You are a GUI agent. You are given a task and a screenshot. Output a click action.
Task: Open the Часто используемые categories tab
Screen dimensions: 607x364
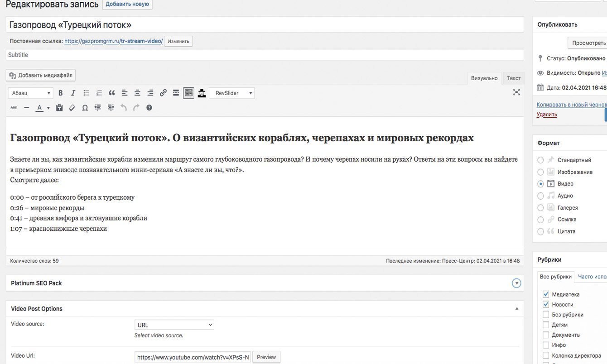pyautogui.click(x=592, y=277)
